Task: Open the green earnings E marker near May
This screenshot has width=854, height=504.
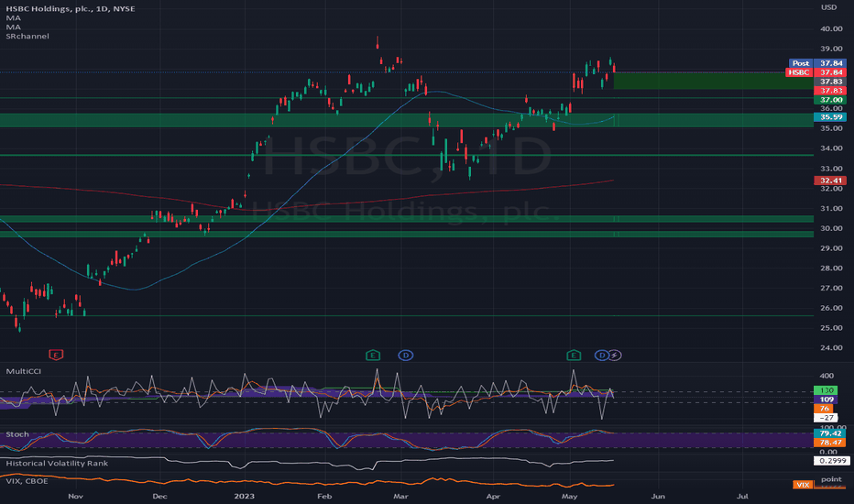Action: 574,356
